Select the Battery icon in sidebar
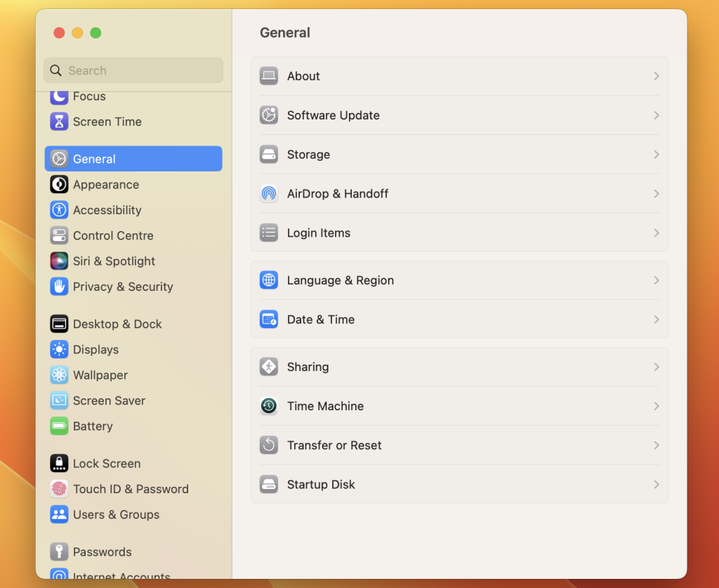Viewport: 719px width, 588px height. click(59, 426)
